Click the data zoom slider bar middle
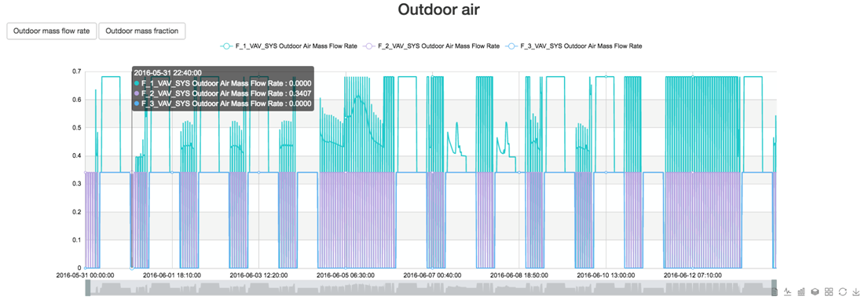This screenshot has height=307, width=868. (430, 287)
